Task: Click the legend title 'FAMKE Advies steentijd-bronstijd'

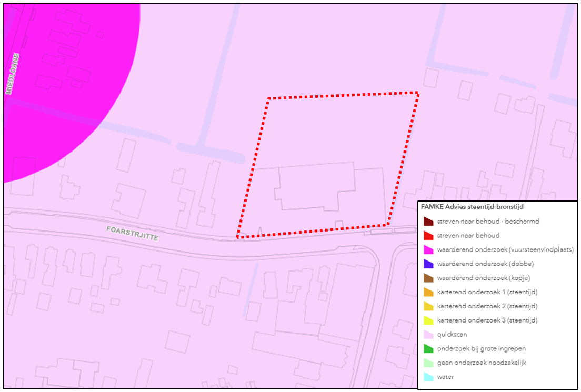Action: click(x=472, y=207)
